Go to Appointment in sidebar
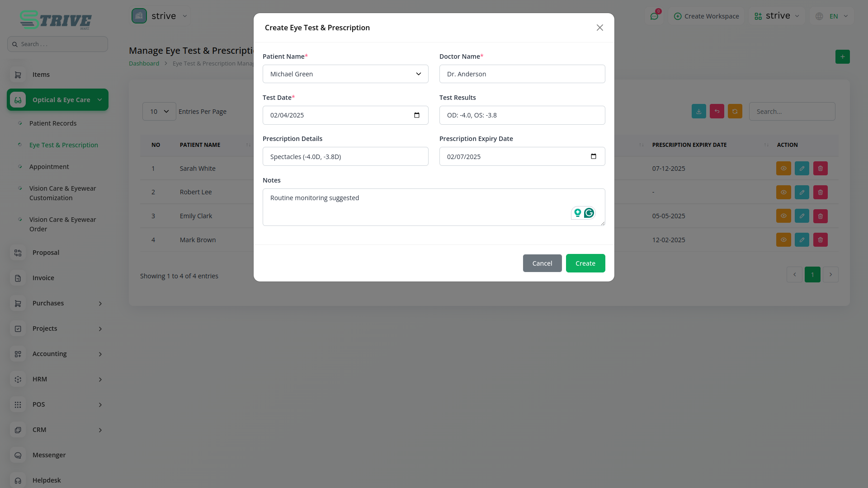868x488 pixels. [x=49, y=167]
